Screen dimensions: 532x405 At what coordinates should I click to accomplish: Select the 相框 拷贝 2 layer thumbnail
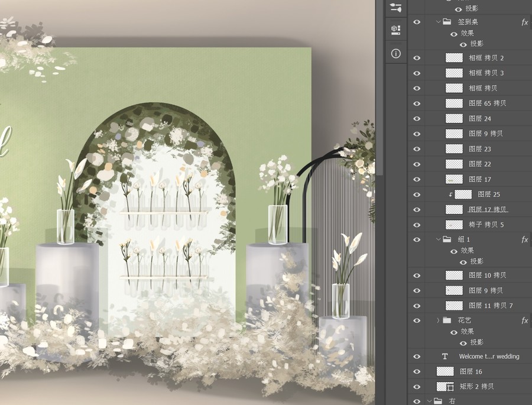pos(454,58)
